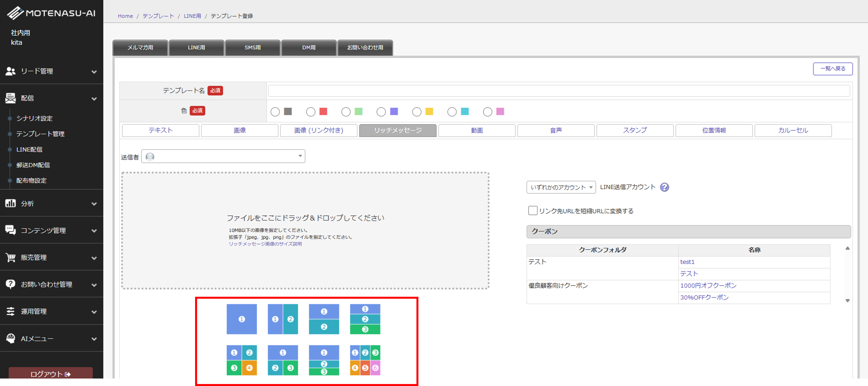Viewport: 868px width, 386px height.
Task: Select the yellow color radio button
Action: coord(416,112)
